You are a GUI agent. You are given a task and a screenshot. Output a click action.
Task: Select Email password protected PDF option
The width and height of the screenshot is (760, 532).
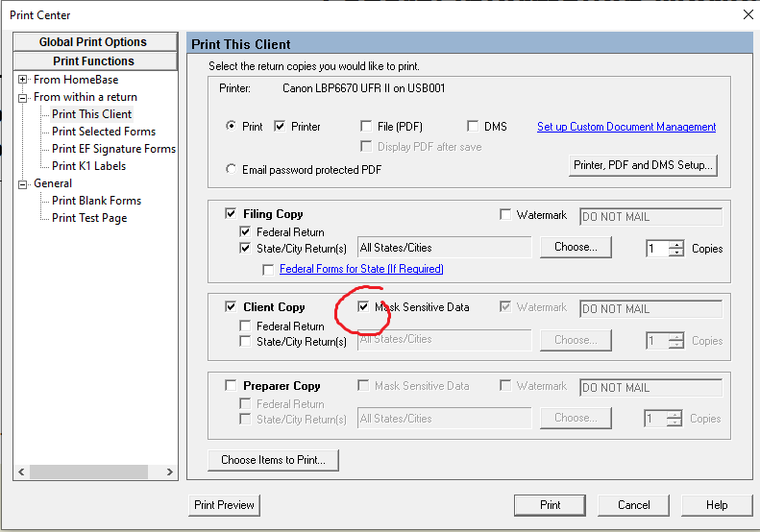click(x=231, y=170)
